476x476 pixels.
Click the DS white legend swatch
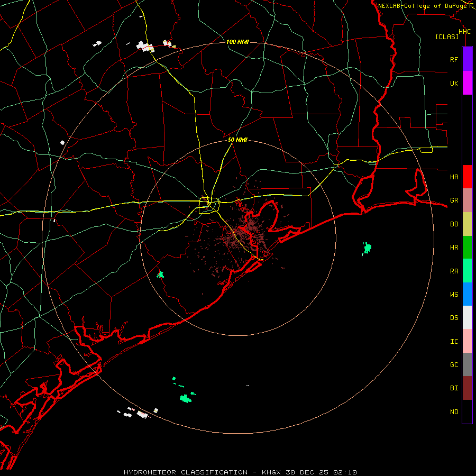(467, 317)
